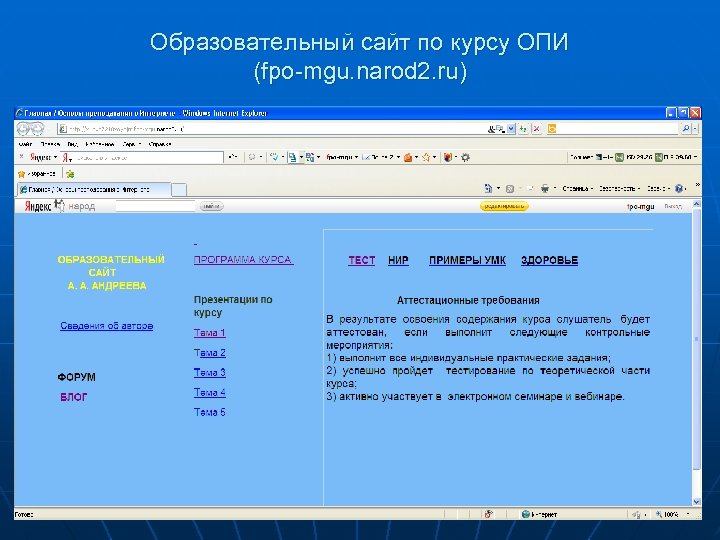Viewport: 720px width, 540px height.
Task: Click the Выход link on Narod bar
Action: pos(673,207)
